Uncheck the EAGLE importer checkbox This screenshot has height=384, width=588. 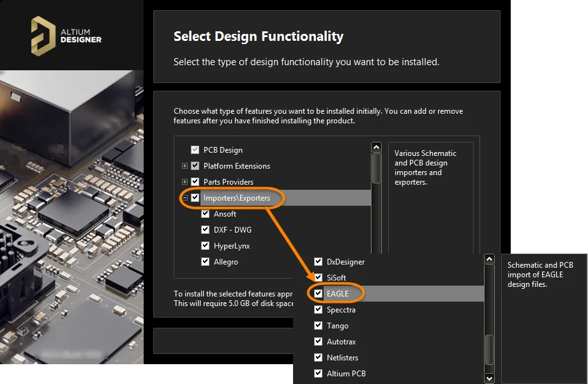[x=319, y=293]
